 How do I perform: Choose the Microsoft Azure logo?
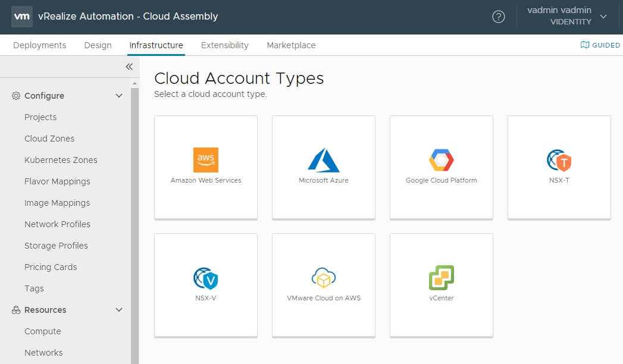324,160
